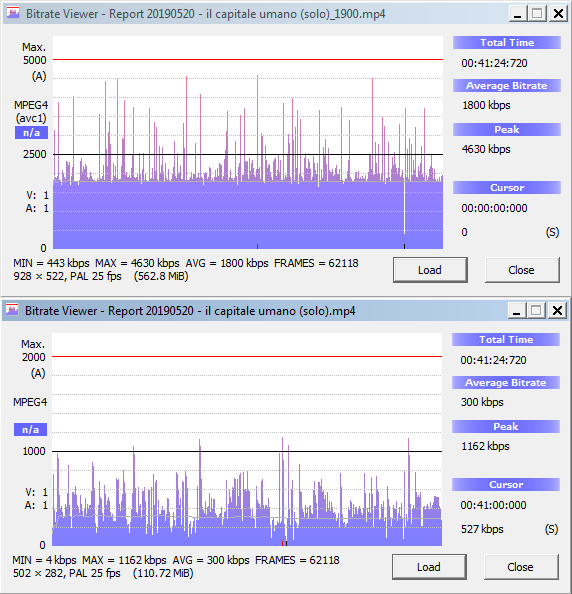The height and width of the screenshot is (594, 572).
Task: Click the app icon in the top window's title bar
Action: pyautogui.click(x=13, y=13)
